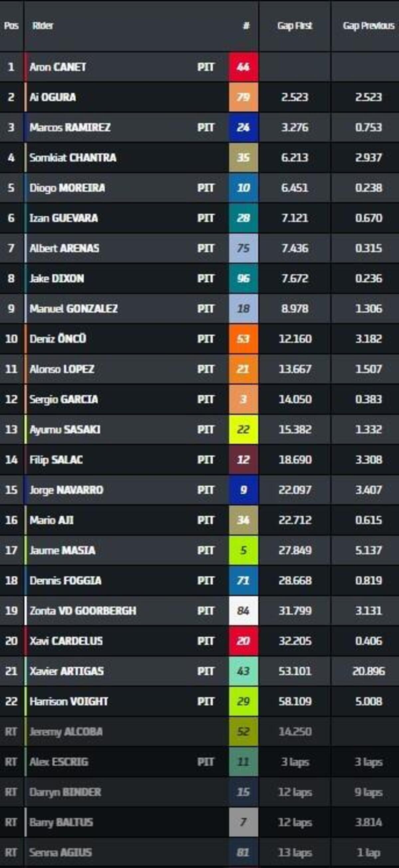The width and height of the screenshot is (399, 868).
Task: Click Xavier ARTIGAS gap previous 20.896
Action: 368,671
